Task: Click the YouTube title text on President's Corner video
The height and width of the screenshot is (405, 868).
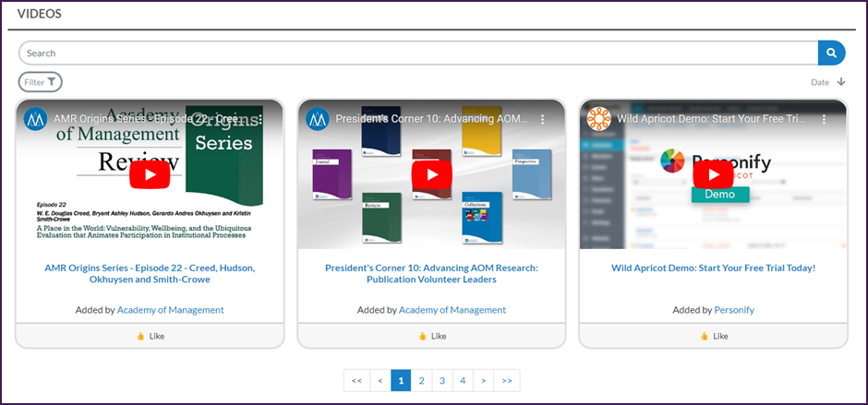Action: point(432,119)
